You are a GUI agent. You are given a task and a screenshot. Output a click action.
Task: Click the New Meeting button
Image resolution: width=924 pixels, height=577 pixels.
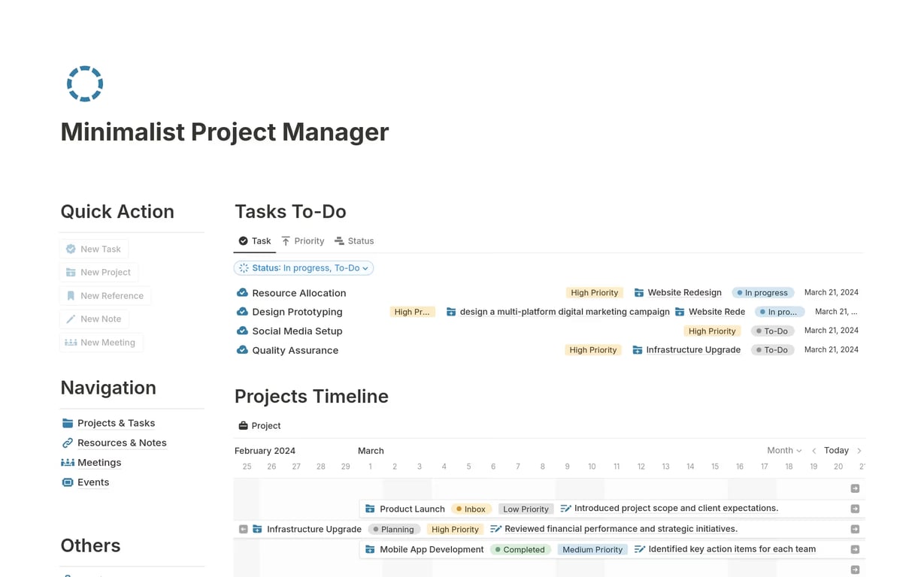(101, 343)
